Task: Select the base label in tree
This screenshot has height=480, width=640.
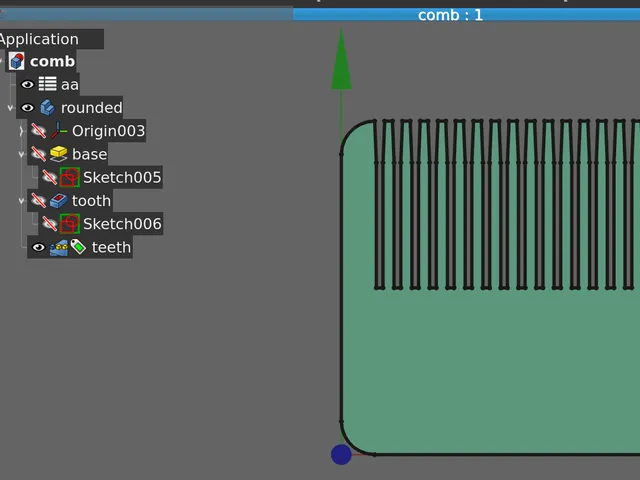Action: click(x=89, y=154)
